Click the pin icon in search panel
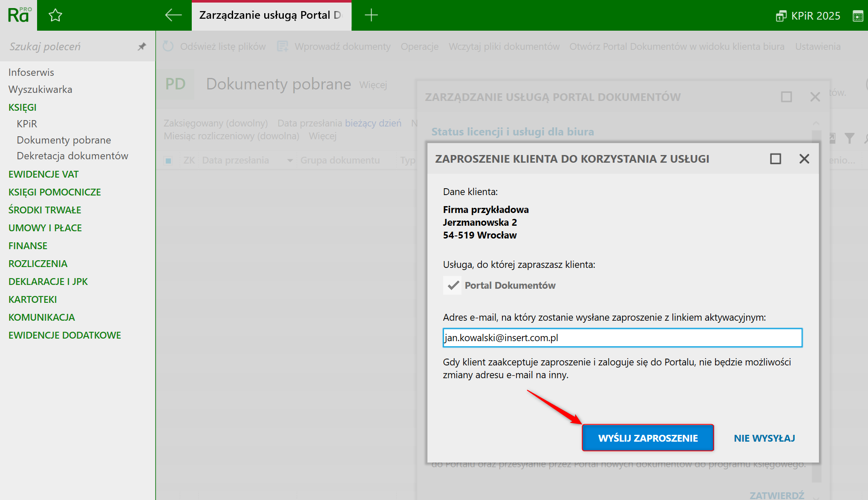The width and height of the screenshot is (868, 500). coord(142,46)
